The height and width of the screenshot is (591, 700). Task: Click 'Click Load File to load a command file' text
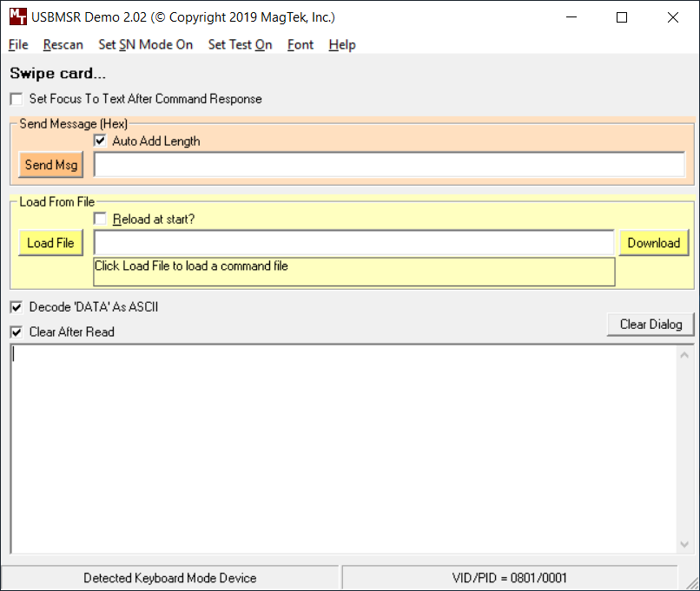click(191, 266)
